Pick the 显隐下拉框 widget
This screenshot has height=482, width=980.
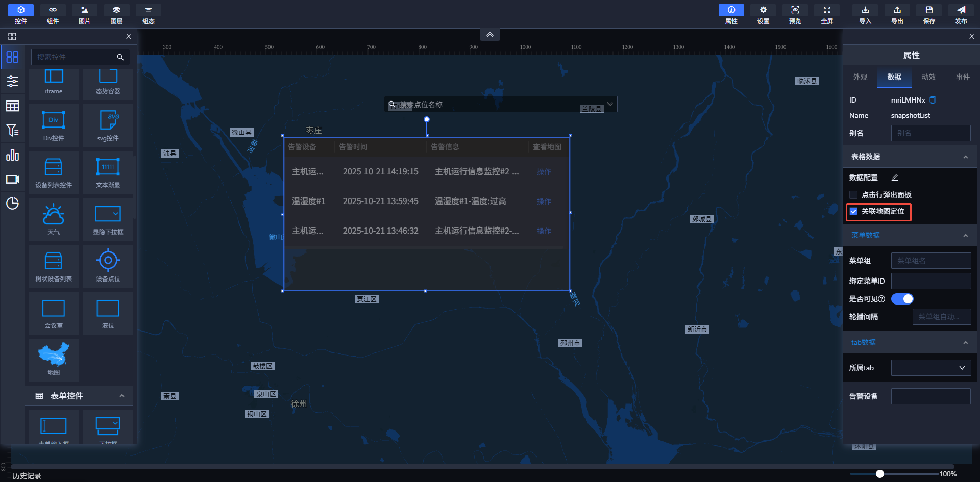(x=108, y=219)
